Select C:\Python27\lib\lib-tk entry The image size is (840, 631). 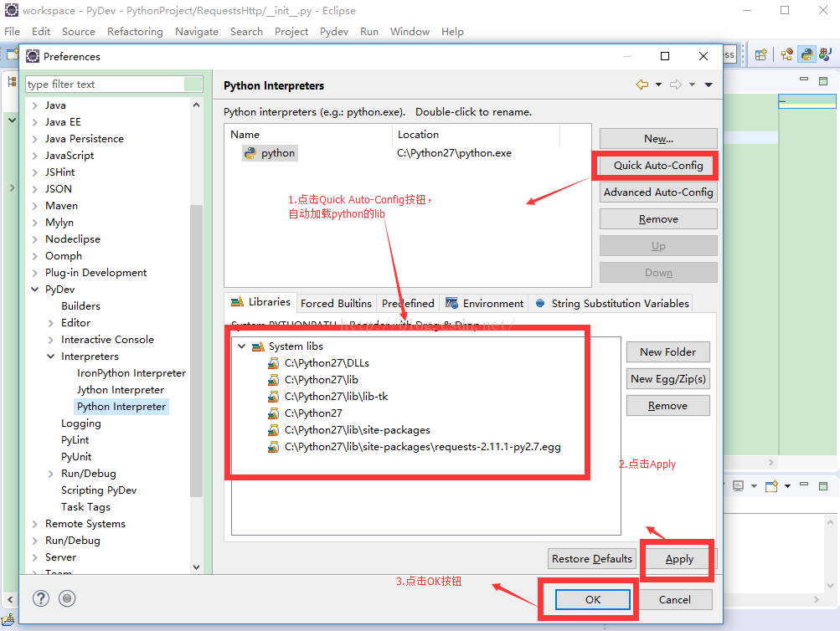(x=337, y=397)
